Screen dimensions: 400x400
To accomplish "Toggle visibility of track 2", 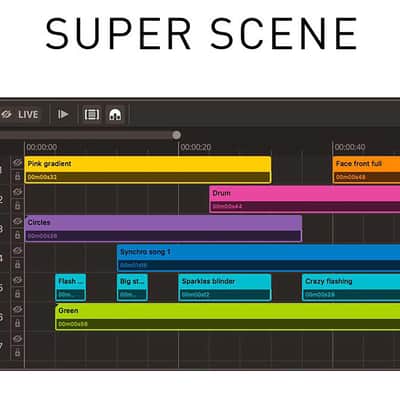I will coord(18,192).
